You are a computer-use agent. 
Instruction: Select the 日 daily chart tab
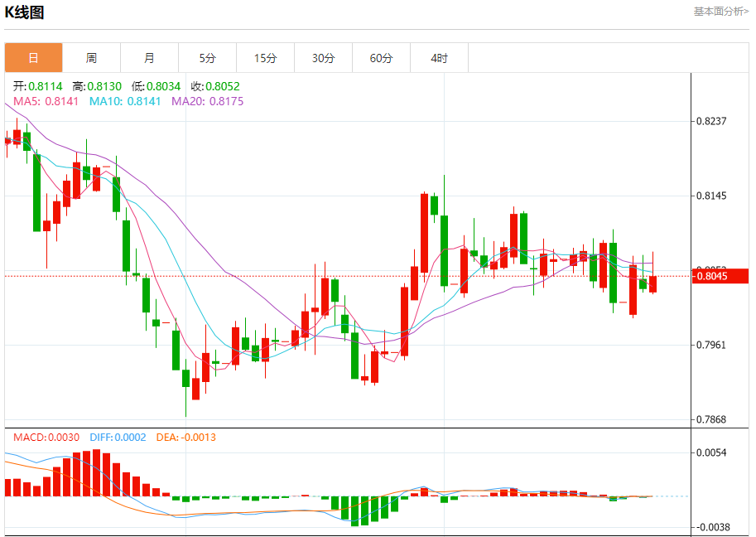[x=34, y=58]
